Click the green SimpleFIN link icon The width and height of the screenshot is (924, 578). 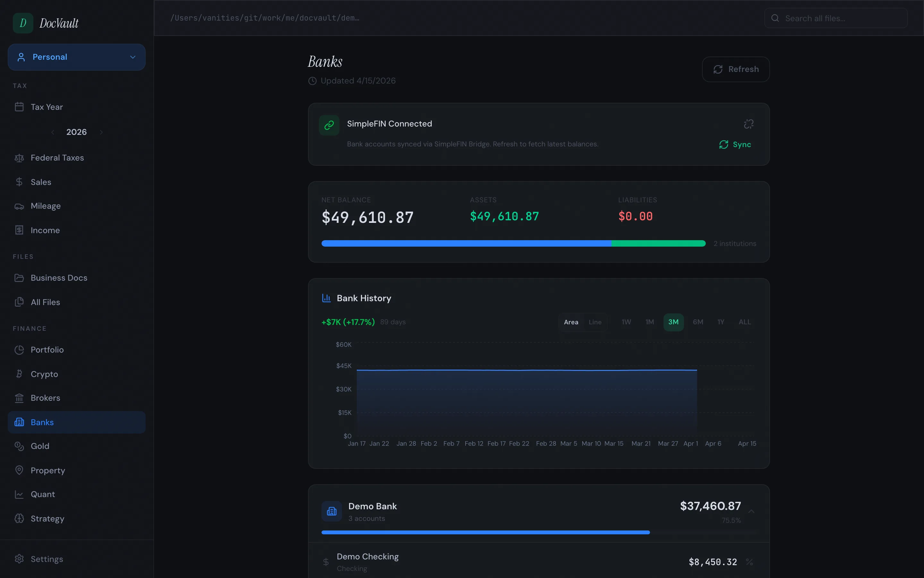point(329,125)
